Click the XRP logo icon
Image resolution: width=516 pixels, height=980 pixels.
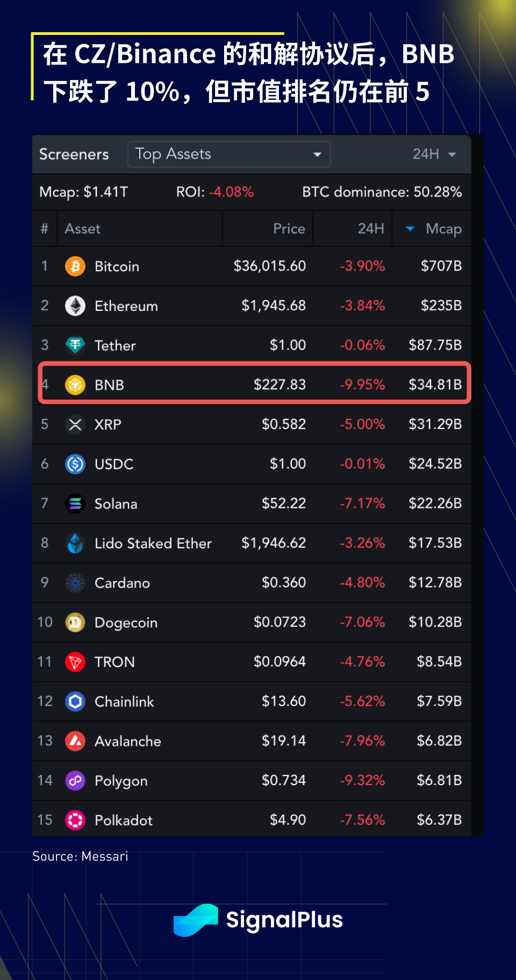point(75,425)
